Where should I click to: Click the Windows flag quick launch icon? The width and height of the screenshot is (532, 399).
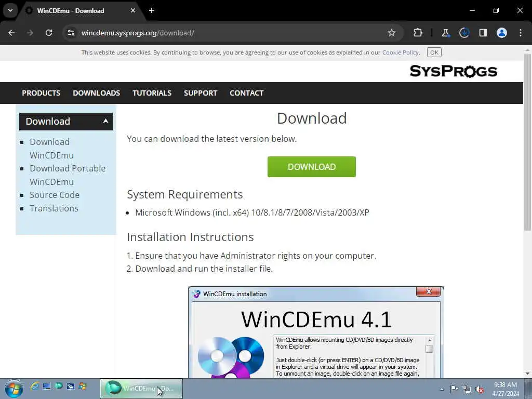coord(83,386)
